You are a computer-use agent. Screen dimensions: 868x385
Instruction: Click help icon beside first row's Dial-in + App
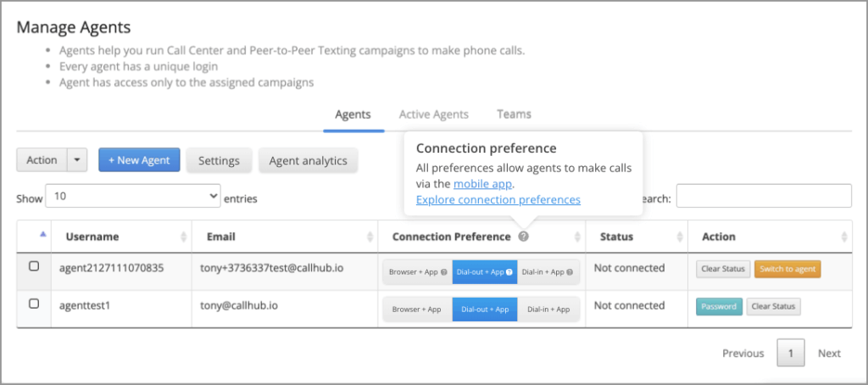click(x=569, y=272)
